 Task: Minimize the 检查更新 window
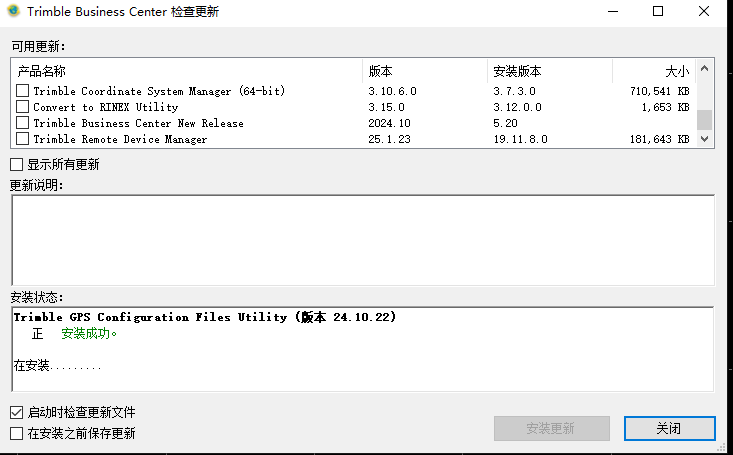pyautogui.click(x=613, y=11)
